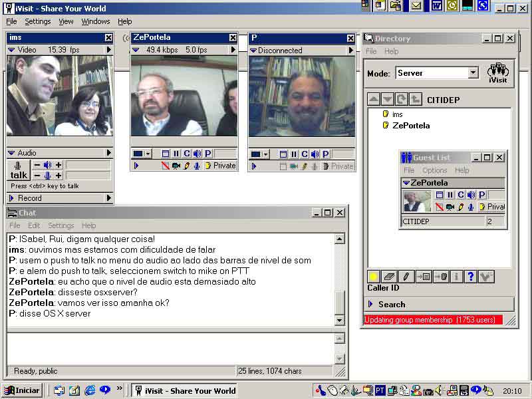Click the pencil edit button in Directory bottom toolbar
532x399 pixels.
[x=406, y=277]
